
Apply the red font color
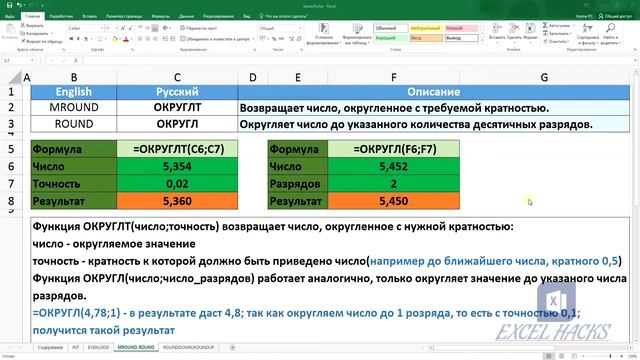click(126, 39)
